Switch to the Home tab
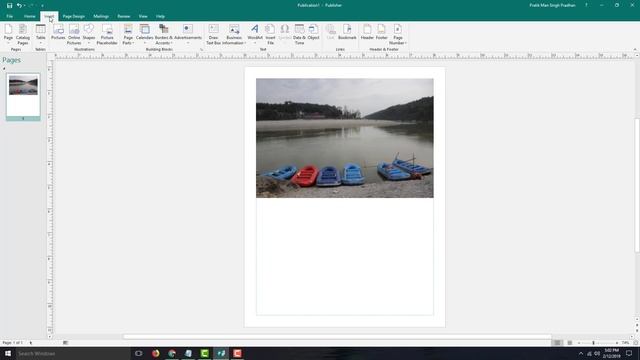640x360 pixels. pos(29,16)
